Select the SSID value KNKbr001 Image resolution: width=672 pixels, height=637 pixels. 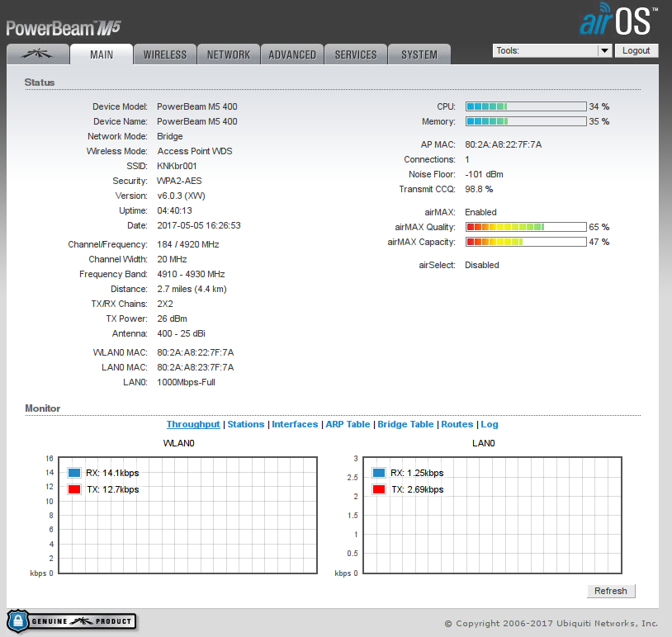pos(177,166)
